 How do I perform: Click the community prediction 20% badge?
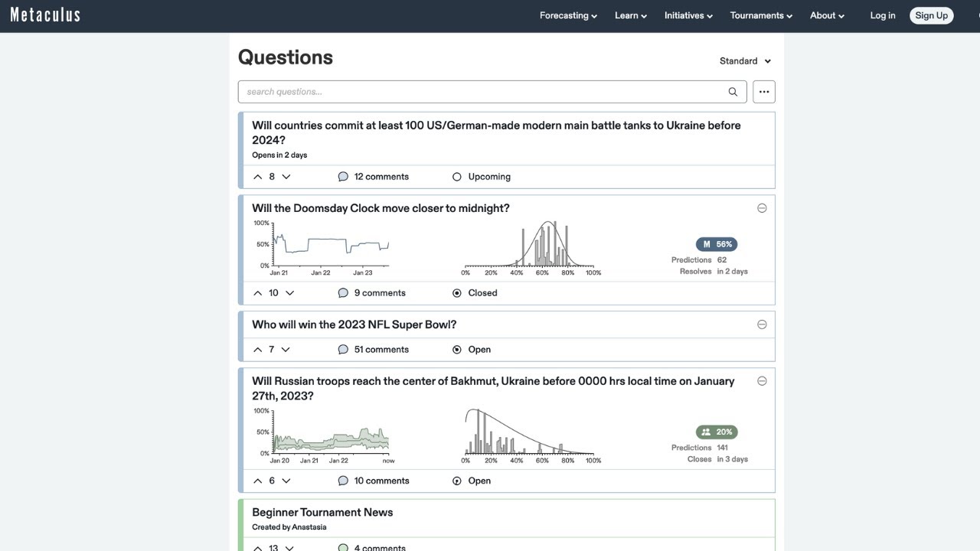click(717, 432)
